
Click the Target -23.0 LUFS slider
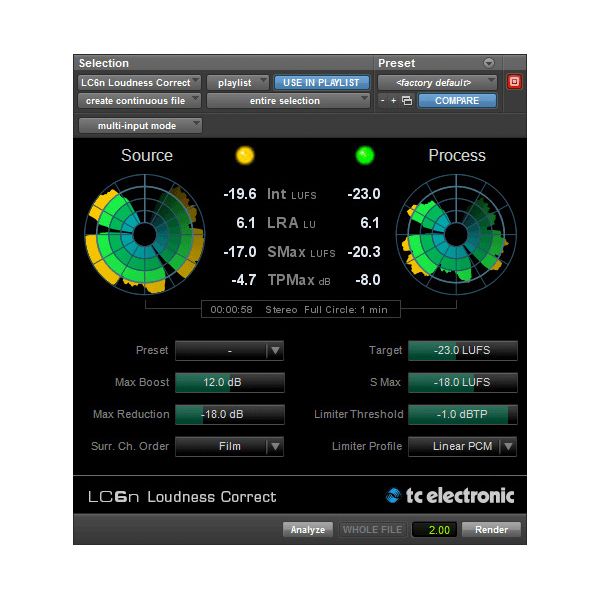click(x=463, y=351)
